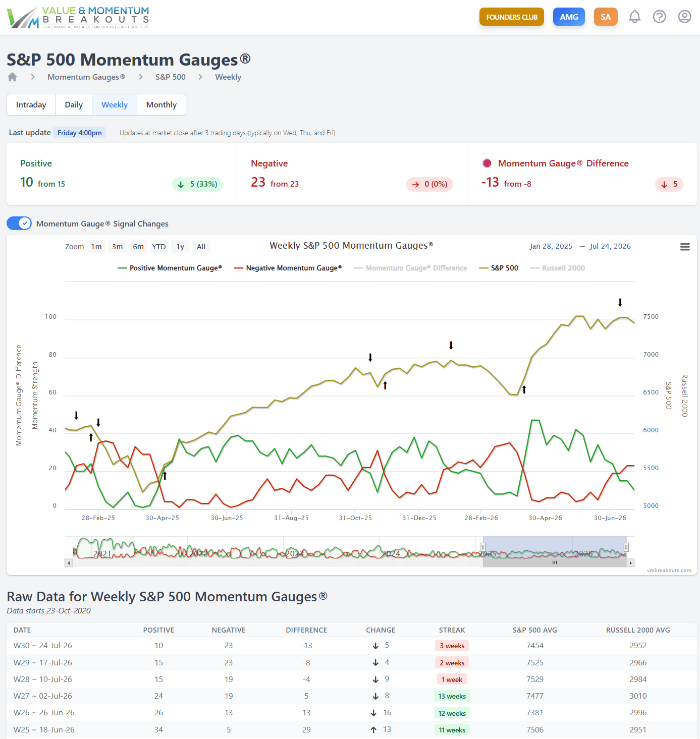This screenshot has height=739, width=700.
Task: Click the RUSSELL 2000 AVG column header
Action: click(638, 630)
